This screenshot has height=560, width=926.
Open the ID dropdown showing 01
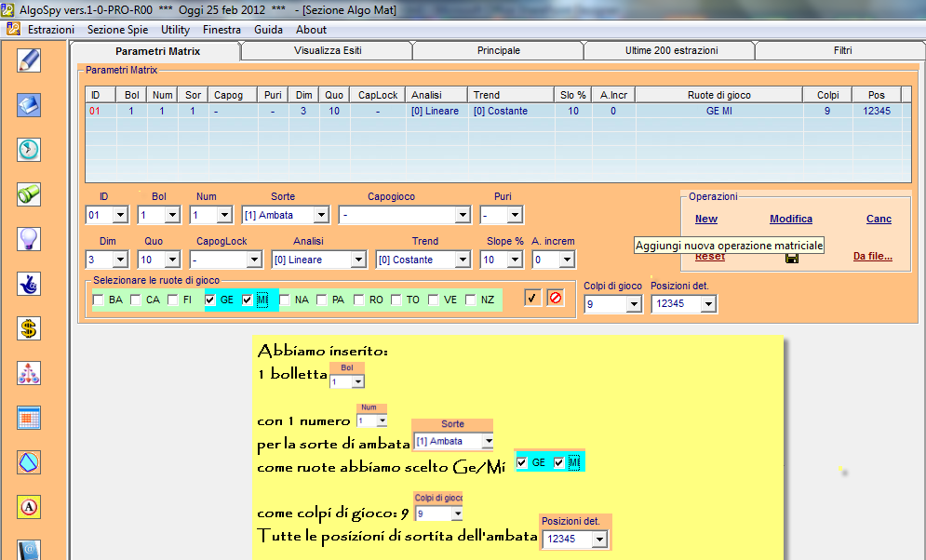pos(120,215)
